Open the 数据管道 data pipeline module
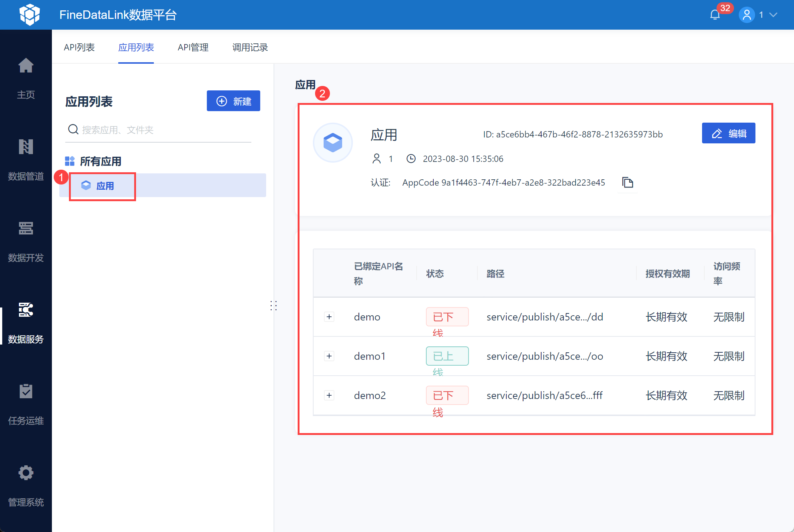Image resolution: width=794 pixels, height=532 pixels. (x=26, y=147)
